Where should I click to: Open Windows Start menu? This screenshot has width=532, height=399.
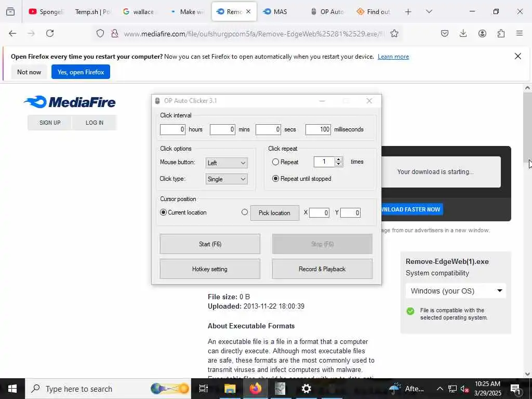(12, 389)
